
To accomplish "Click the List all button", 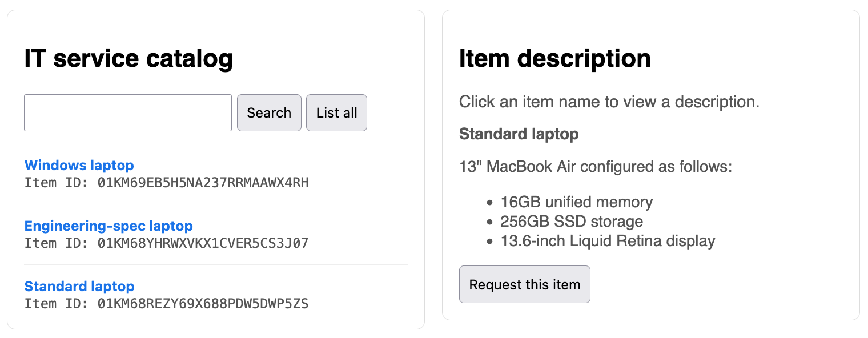I will [x=336, y=113].
